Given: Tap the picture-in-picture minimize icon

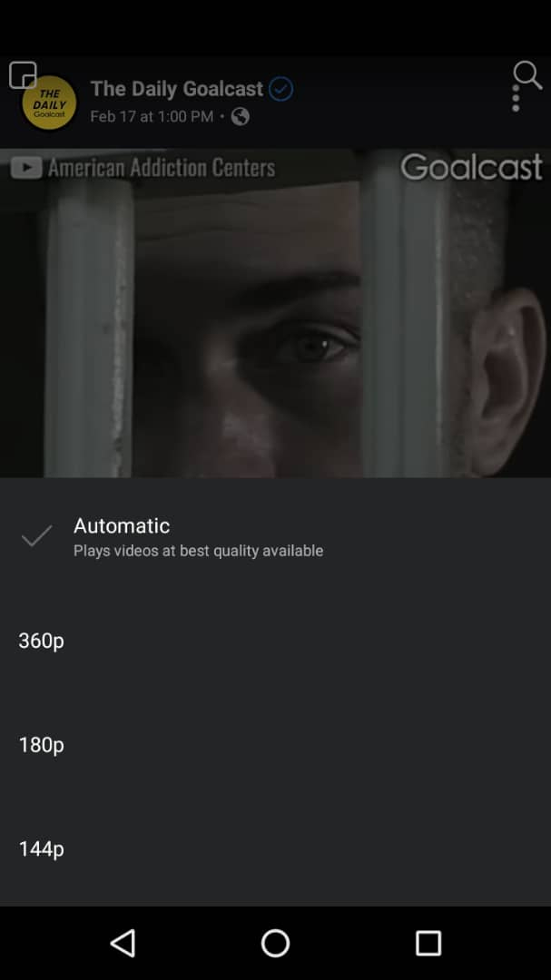Looking at the screenshot, I should click(x=23, y=75).
